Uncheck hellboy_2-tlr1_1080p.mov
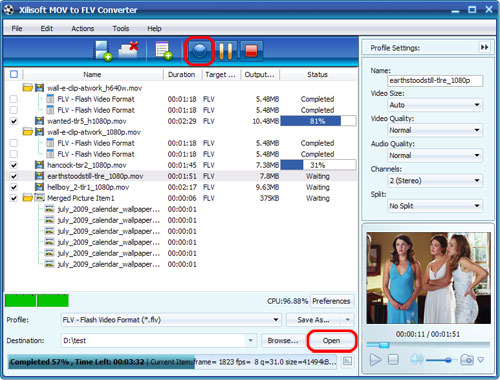 (14, 187)
